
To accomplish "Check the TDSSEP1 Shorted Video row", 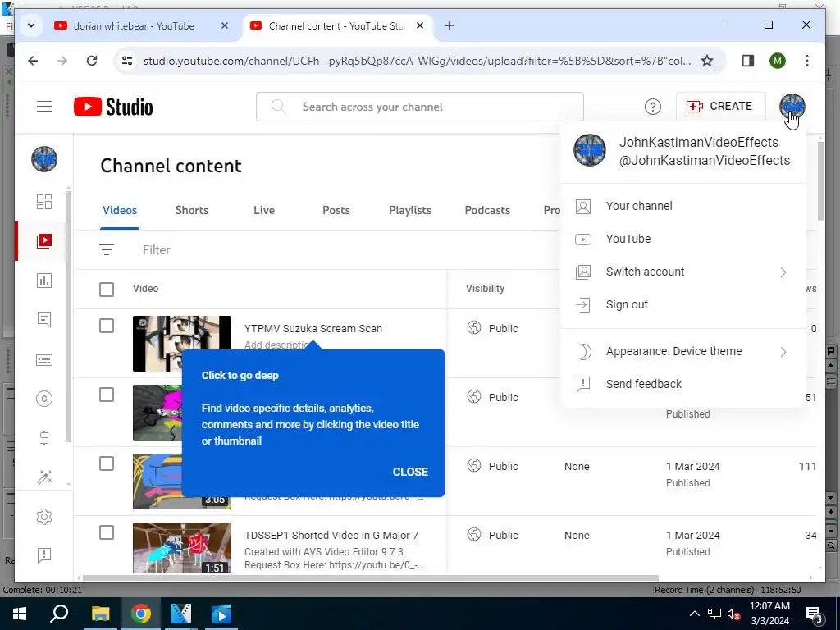I will 107,532.
